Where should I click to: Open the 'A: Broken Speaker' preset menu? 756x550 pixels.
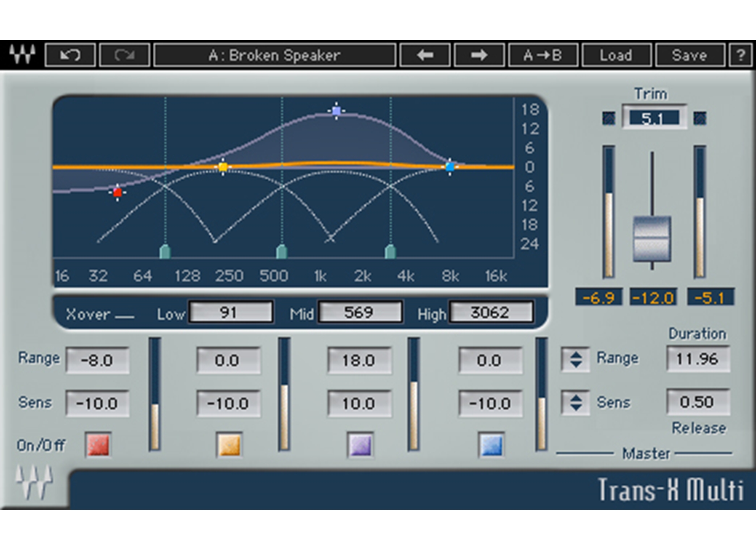[274, 55]
